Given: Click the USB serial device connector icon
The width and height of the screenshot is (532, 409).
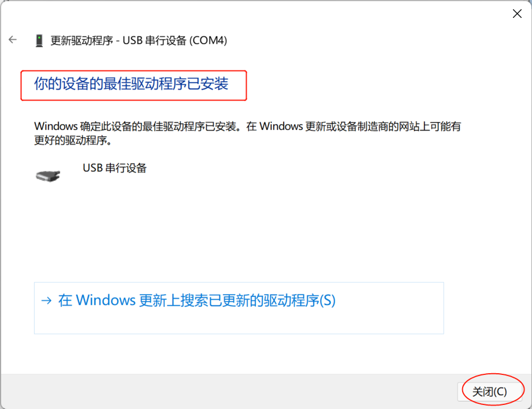Looking at the screenshot, I should [48, 176].
